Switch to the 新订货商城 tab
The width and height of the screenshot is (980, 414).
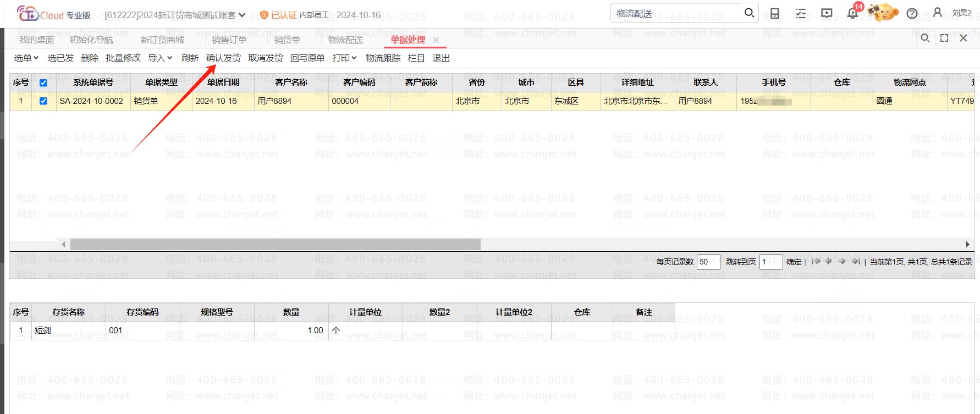162,40
